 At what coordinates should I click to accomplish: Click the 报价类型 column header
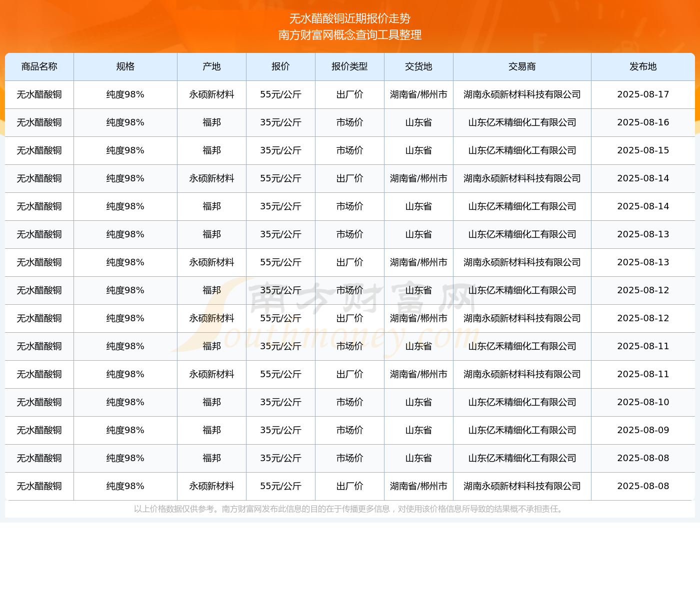(349, 66)
